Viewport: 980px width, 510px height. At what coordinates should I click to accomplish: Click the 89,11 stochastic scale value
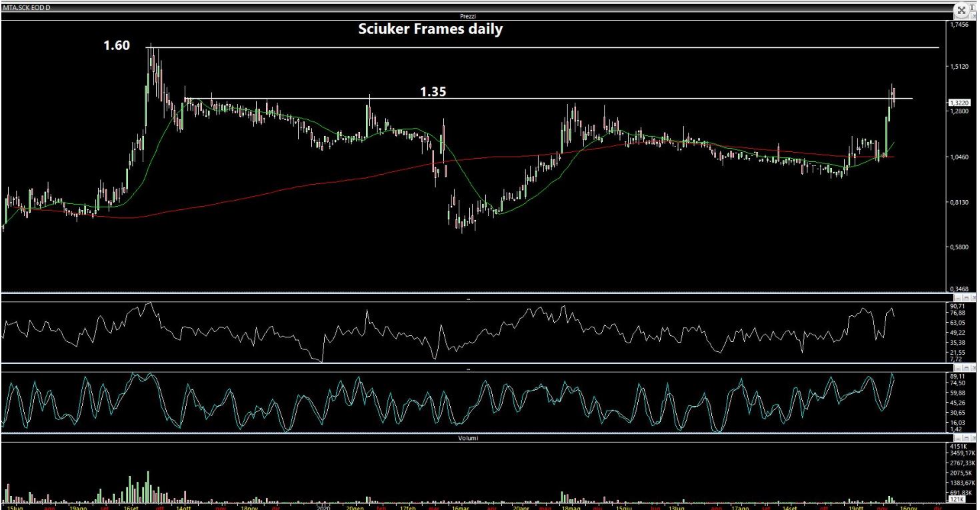958,377
